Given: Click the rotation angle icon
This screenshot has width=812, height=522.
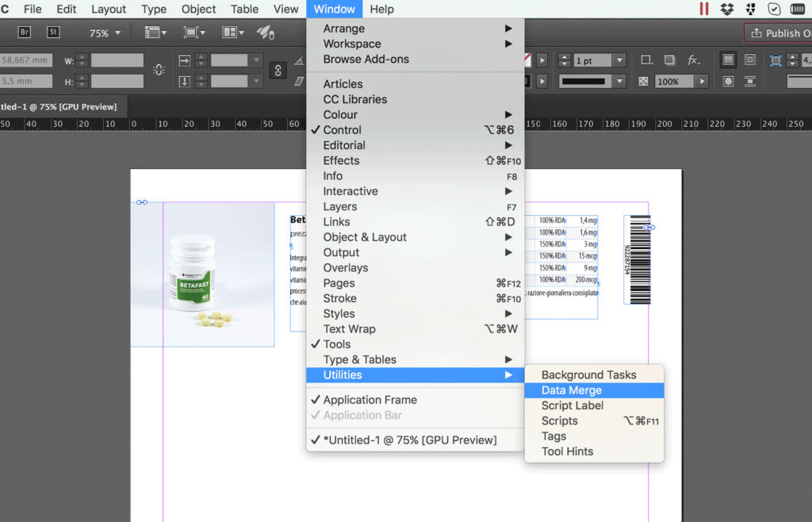Looking at the screenshot, I should pyautogui.click(x=299, y=60).
